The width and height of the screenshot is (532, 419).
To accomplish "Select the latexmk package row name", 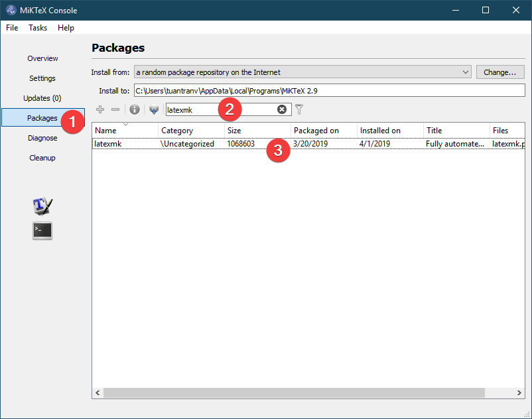I will (x=108, y=144).
